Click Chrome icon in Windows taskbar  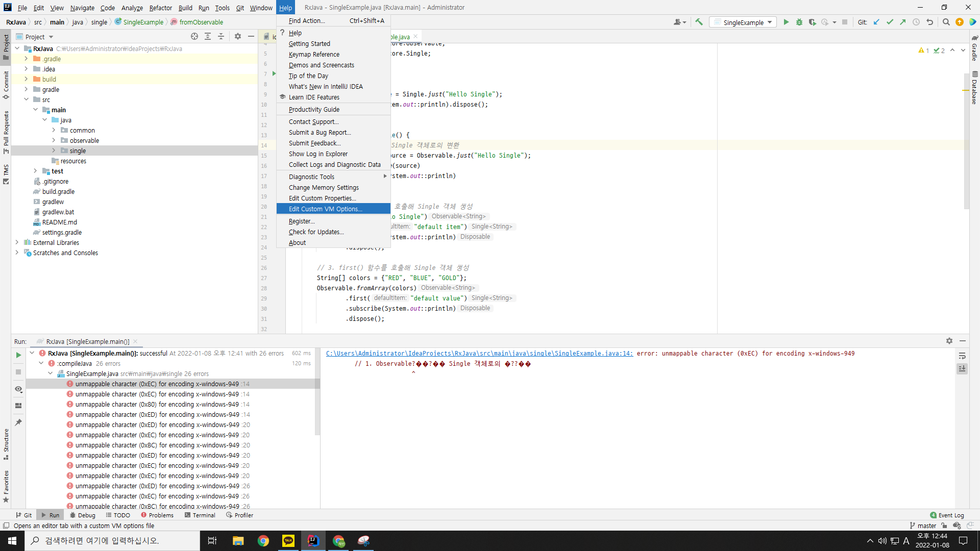tap(263, 541)
